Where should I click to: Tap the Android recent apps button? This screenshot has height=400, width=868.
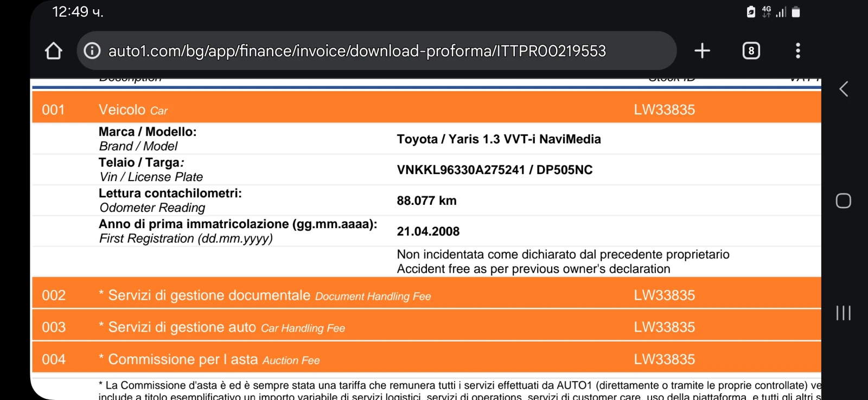[x=844, y=313]
